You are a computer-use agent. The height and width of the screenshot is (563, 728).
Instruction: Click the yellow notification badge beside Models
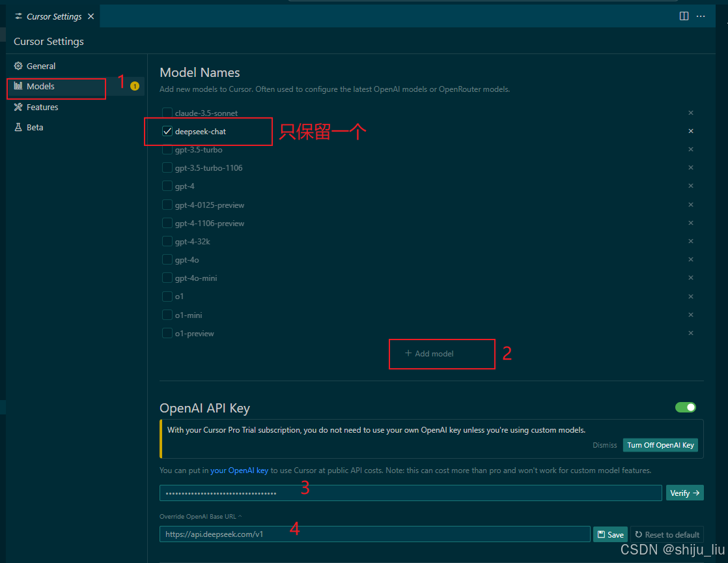tap(135, 87)
